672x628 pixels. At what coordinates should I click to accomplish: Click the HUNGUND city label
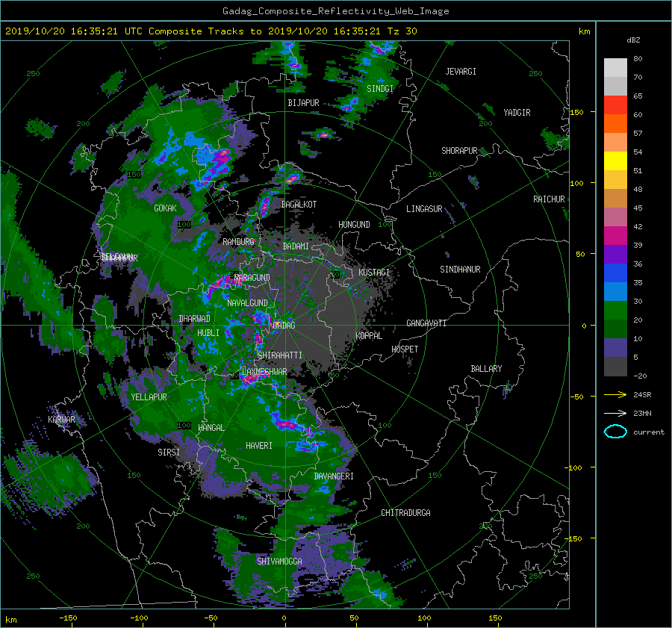tap(354, 225)
